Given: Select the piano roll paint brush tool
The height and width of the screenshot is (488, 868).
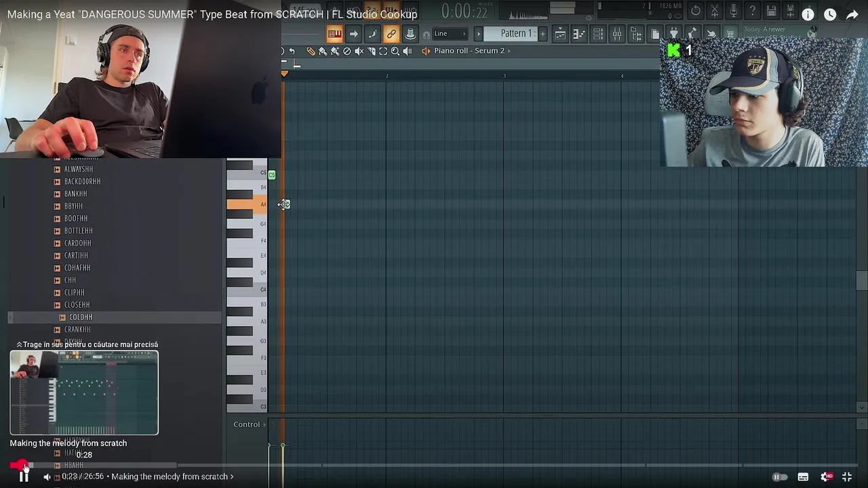Looking at the screenshot, I should (323, 51).
